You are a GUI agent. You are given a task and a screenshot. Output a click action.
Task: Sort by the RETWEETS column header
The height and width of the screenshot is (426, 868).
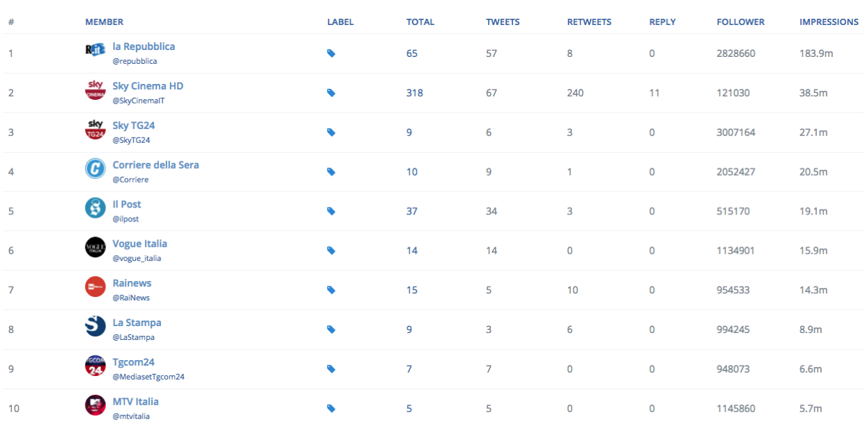click(589, 22)
